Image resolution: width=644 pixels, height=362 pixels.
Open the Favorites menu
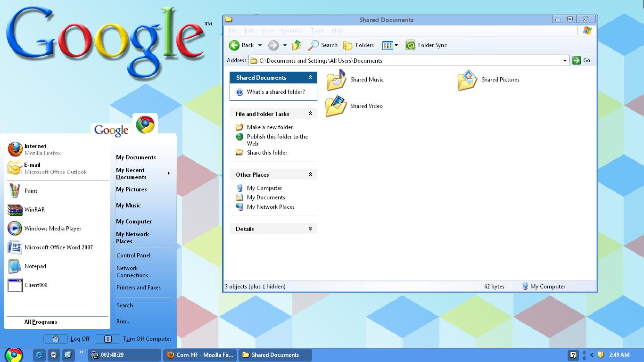[291, 30]
